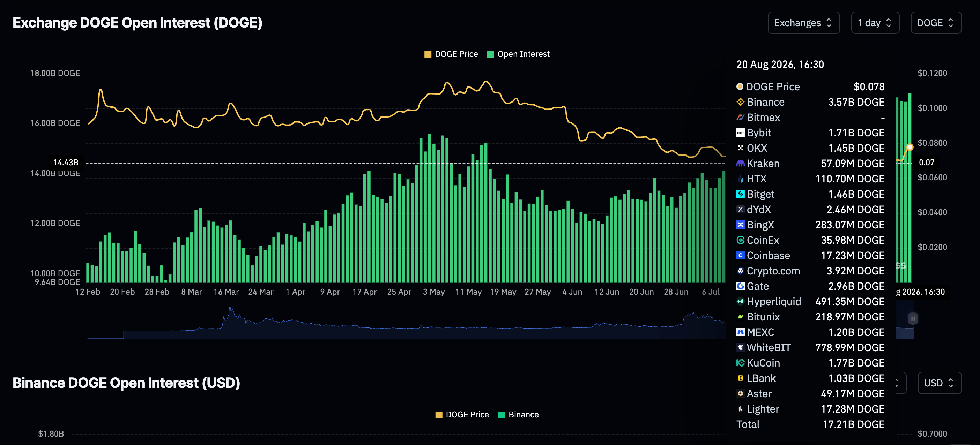Viewport: 980px width, 445px height.
Task: Click the KuCoin icon in tooltip
Action: [x=740, y=363]
